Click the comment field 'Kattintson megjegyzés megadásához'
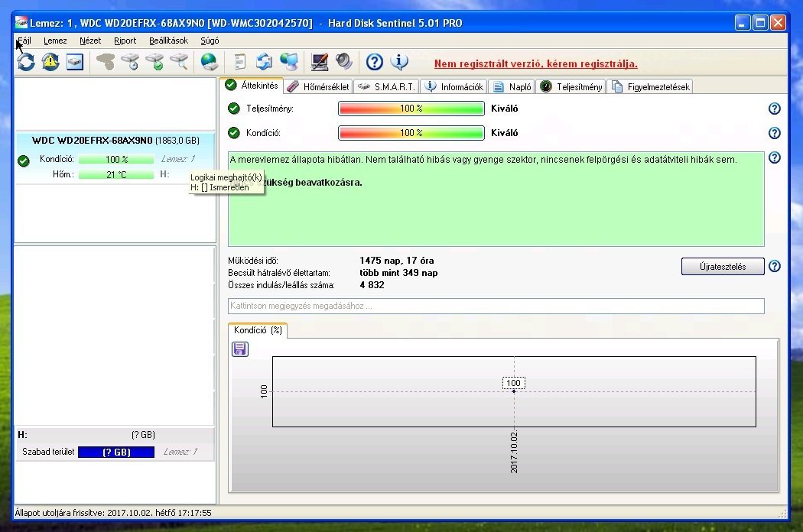The width and height of the screenshot is (803, 532). 496,306
